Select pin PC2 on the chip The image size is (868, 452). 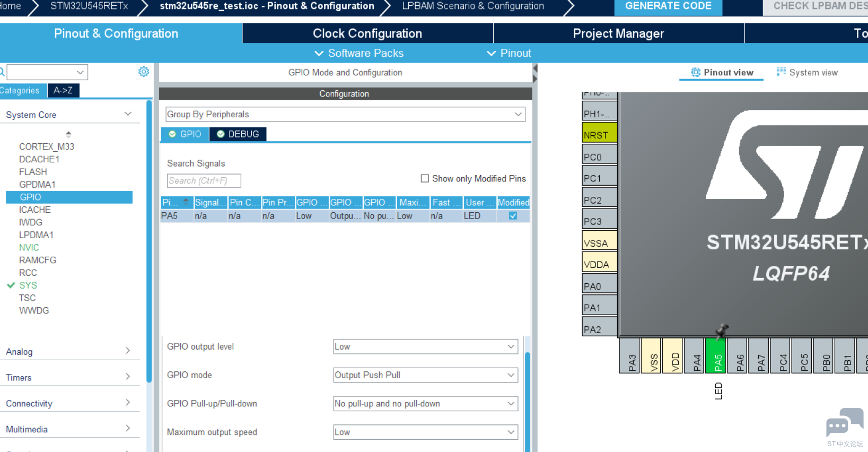600,197
